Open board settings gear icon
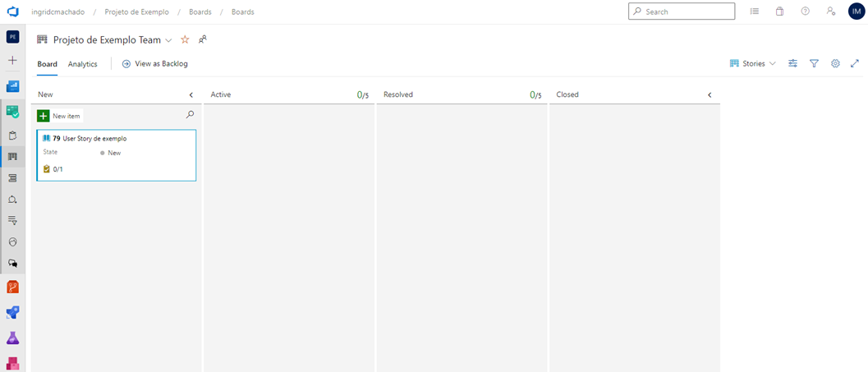The image size is (868, 372). [835, 64]
